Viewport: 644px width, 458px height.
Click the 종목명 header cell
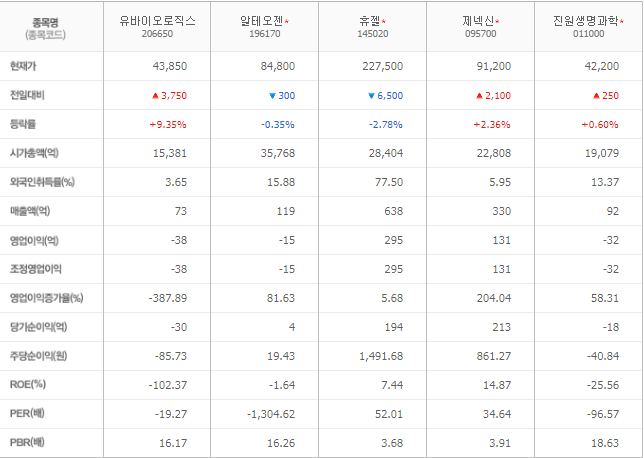pyautogui.click(x=52, y=27)
